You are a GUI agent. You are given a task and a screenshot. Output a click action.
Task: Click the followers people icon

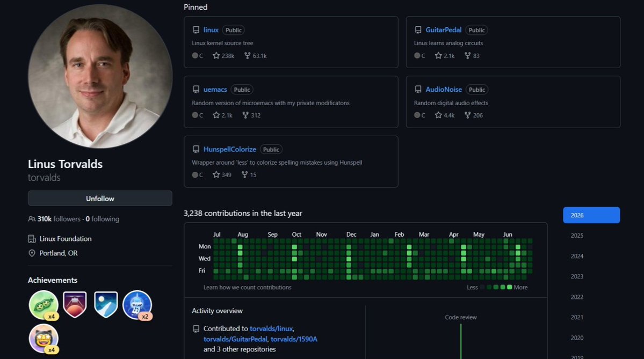(x=32, y=219)
